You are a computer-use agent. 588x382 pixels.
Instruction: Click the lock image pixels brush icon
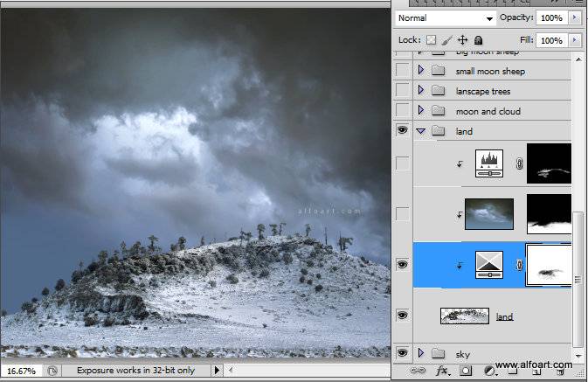pyautogui.click(x=446, y=40)
